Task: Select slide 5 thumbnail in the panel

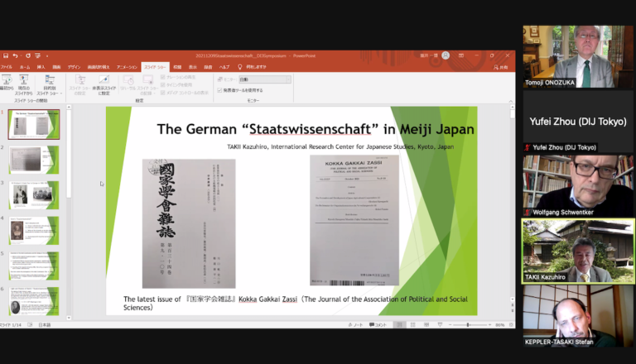Action: coord(34,266)
